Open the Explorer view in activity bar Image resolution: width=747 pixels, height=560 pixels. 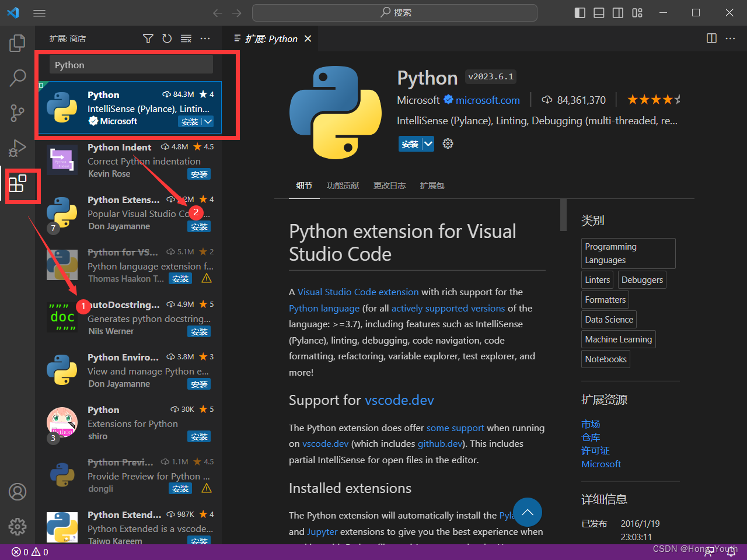(18, 43)
